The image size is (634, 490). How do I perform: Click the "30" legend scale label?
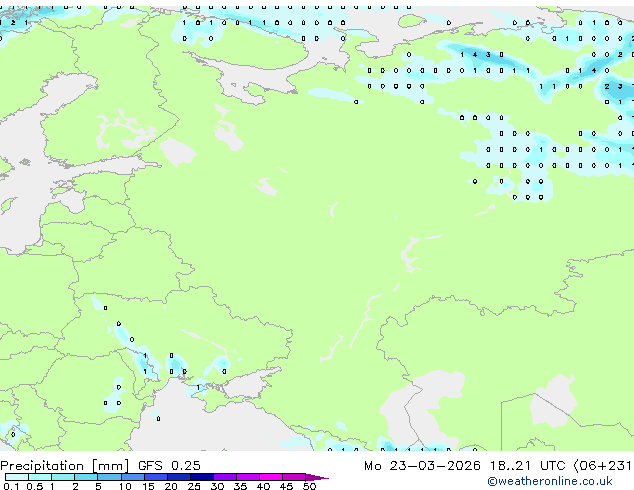[x=217, y=486]
